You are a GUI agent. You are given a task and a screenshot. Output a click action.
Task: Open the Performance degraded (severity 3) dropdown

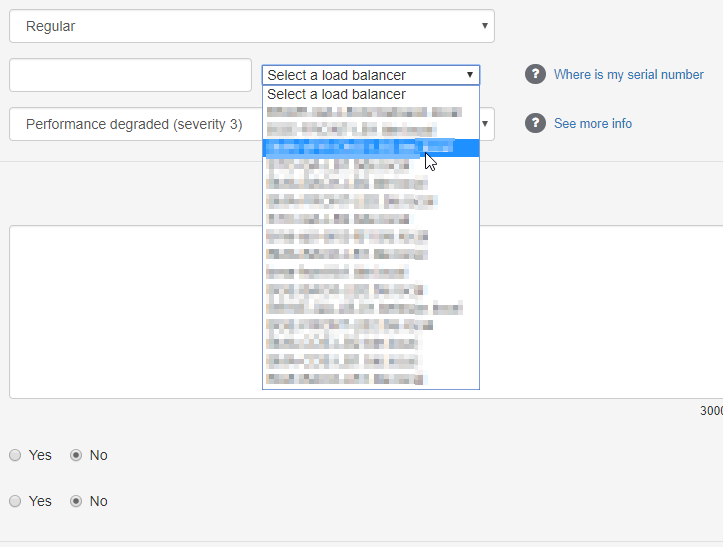(130, 125)
